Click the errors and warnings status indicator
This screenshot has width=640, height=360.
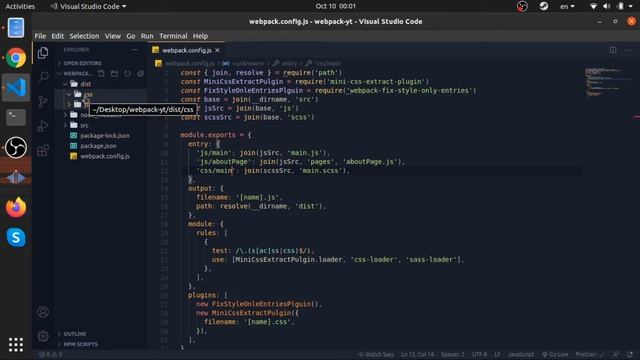(51, 354)
